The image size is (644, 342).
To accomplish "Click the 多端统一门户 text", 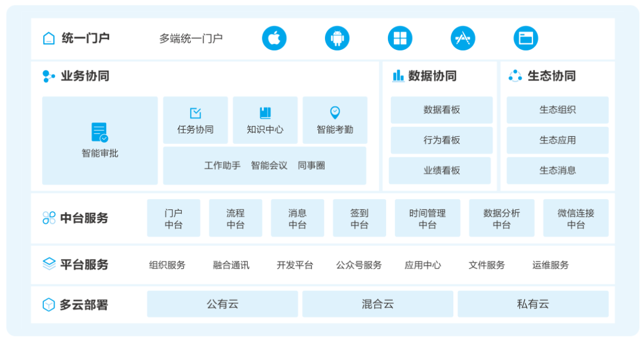I will (x=191, y=38).
